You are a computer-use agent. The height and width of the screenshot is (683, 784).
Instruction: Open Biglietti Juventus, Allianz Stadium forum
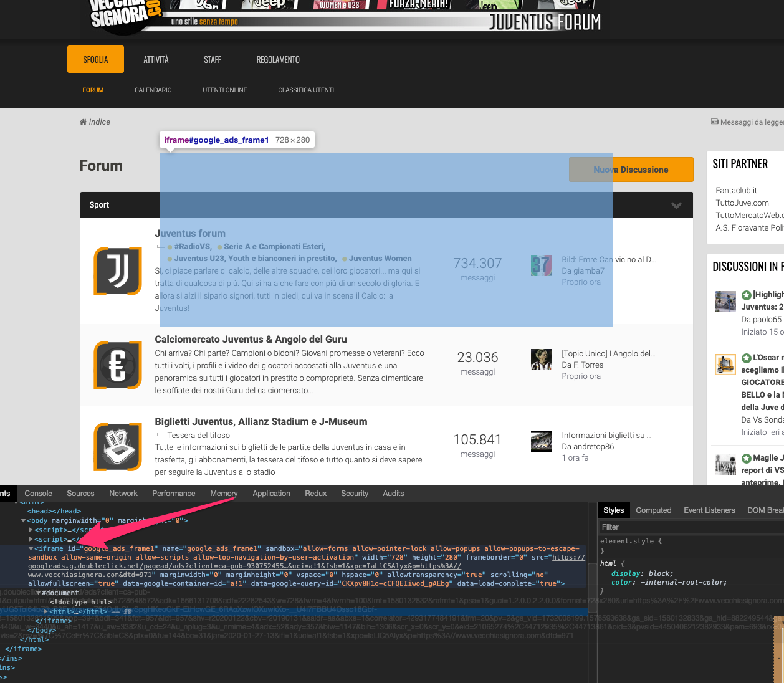261,422
